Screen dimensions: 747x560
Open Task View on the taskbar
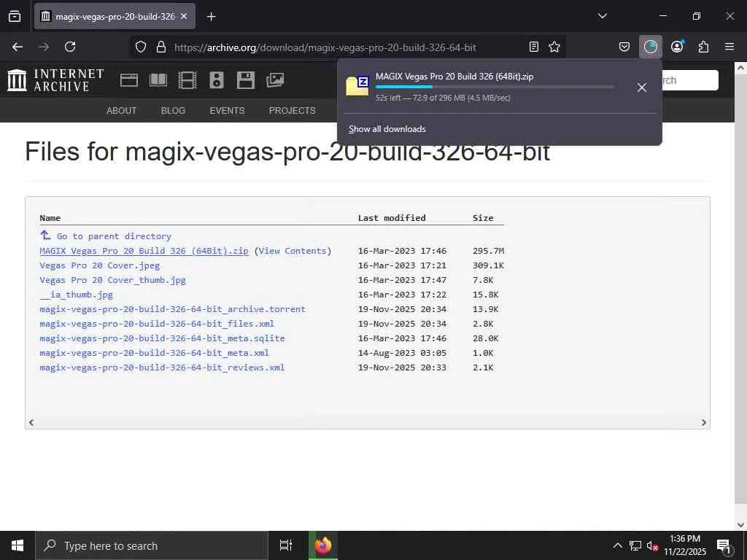coord(286,545)
